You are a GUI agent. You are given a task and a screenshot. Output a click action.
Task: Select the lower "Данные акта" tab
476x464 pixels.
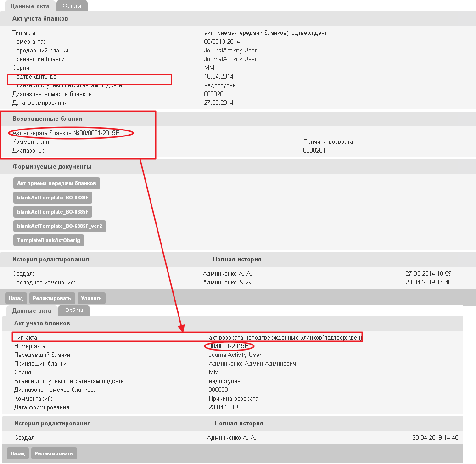click(32, 311)
